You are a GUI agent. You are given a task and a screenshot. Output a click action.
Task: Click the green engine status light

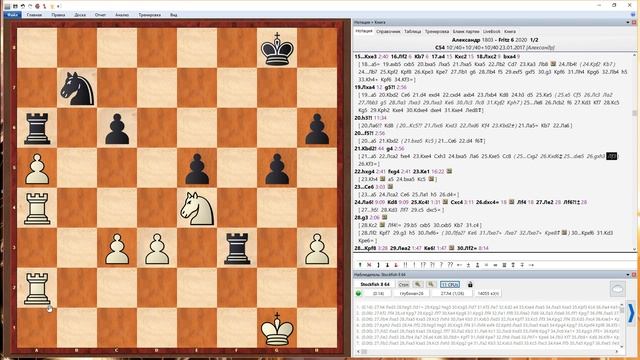click(358, 293)
